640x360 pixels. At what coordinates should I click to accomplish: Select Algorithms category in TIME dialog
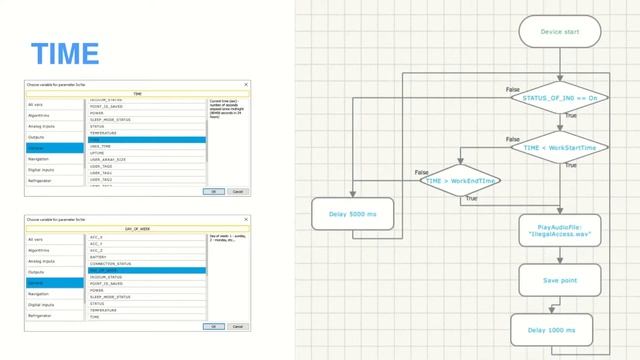click(55, 116)
